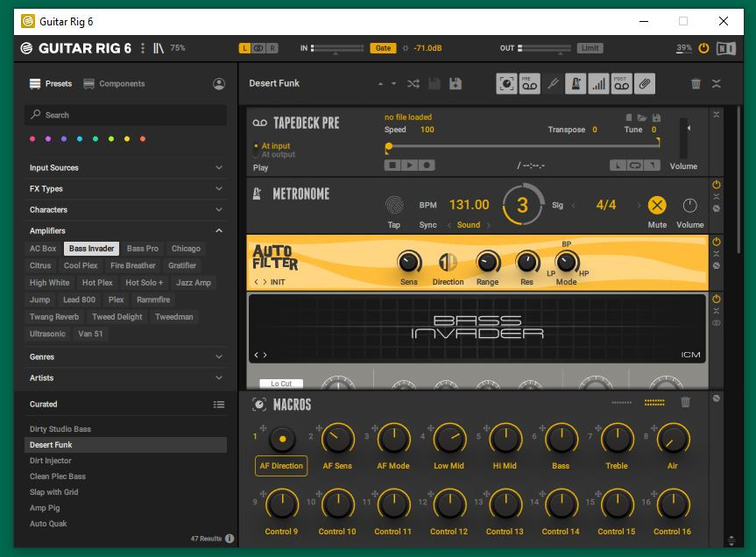The height and width of the screenshot is (557, 756).
Task: Select next metronome Sound arrow
Action: pos(489,225)
